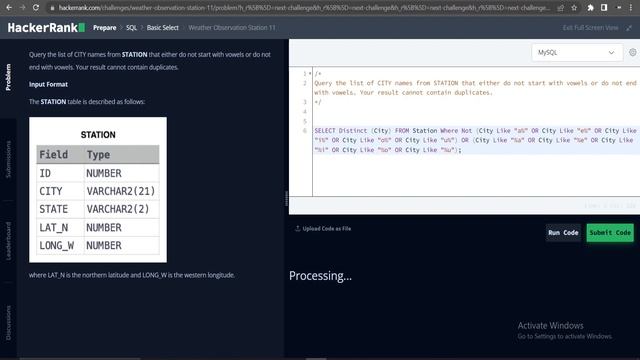This screenshot has width=640, height=360.
Task: Click the address bar URL
Action: tap(304, 8)
